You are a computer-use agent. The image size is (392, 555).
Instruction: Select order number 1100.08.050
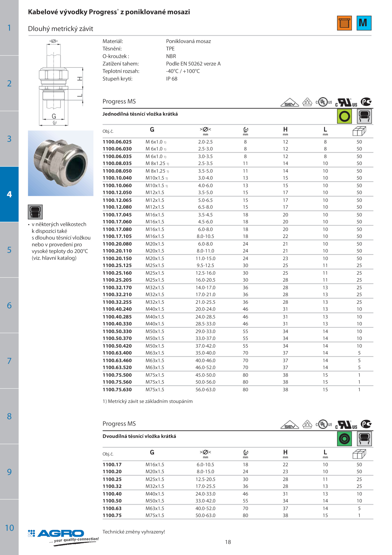(x=117, y=171)
